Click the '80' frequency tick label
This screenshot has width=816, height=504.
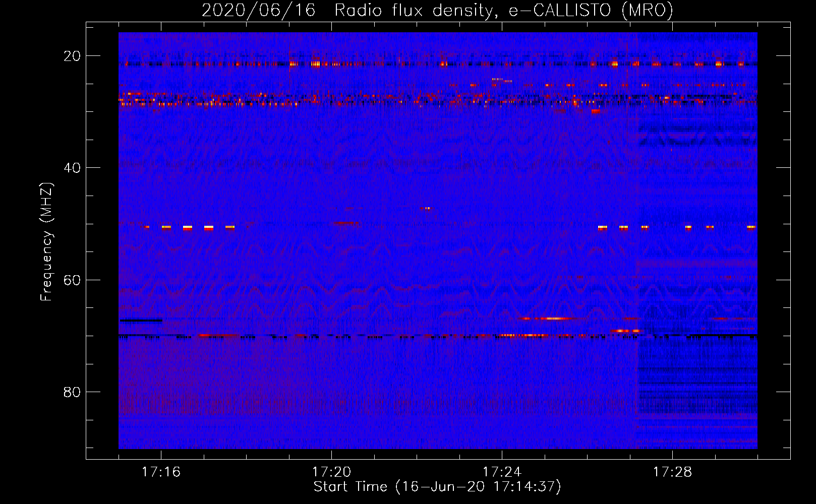pos(72,392)
